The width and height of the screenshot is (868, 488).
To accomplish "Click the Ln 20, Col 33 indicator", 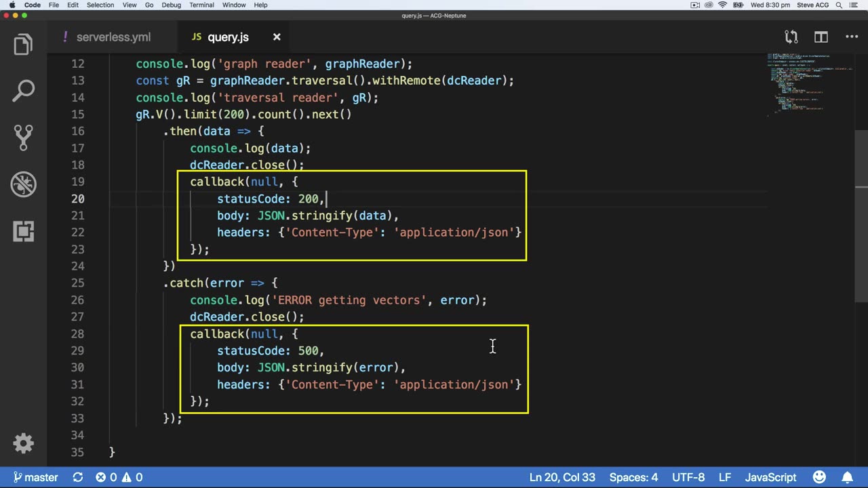I will [x=562, y=477].
